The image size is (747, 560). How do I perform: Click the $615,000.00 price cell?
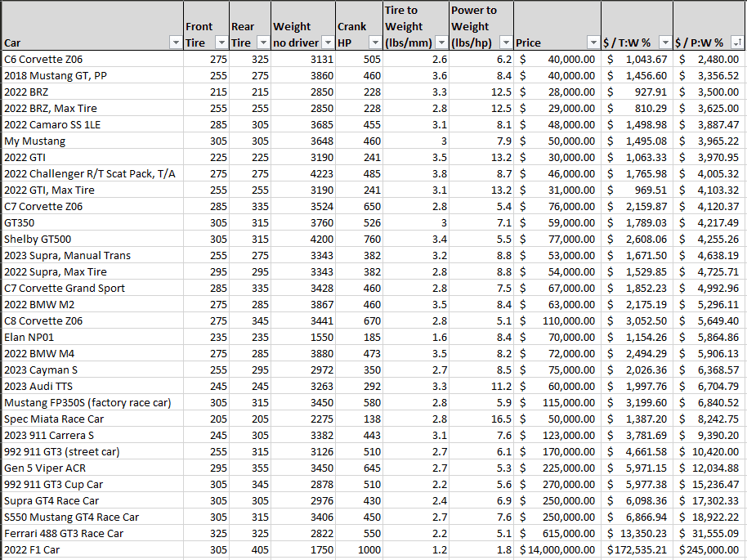tap(557, 534)
